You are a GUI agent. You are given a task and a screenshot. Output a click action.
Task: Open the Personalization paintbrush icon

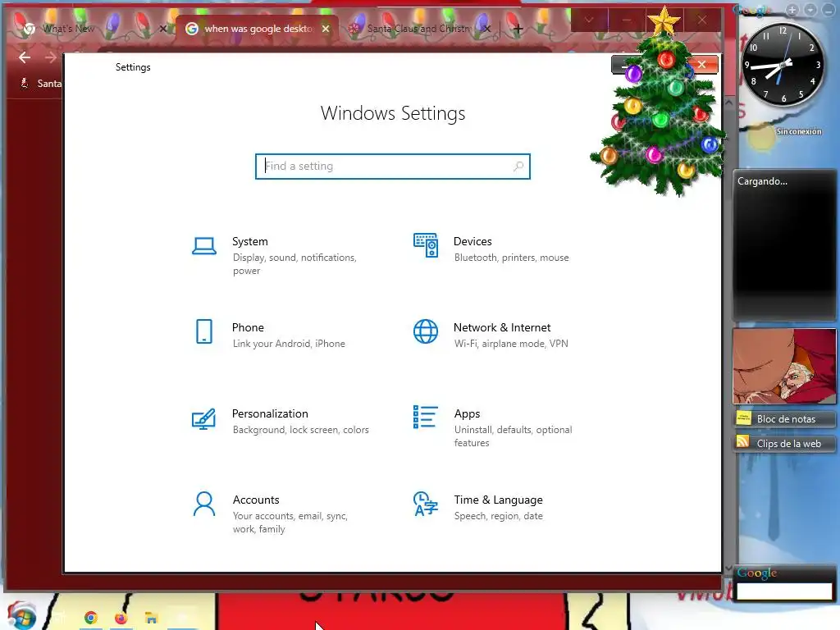click(x=203, y=419)
